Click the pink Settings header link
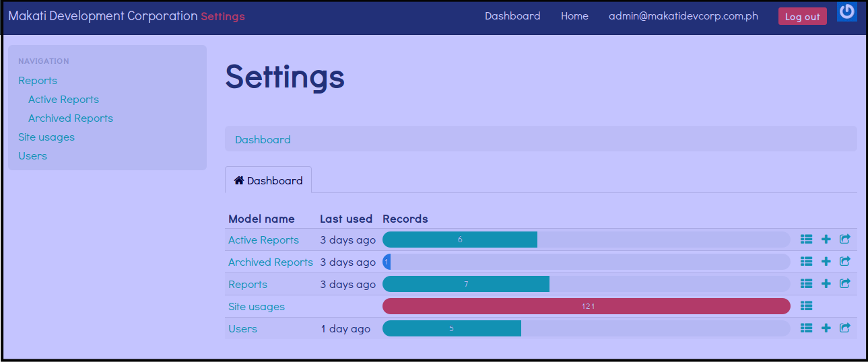The width and height of the screenshot is (868, 362). point(223,17)
